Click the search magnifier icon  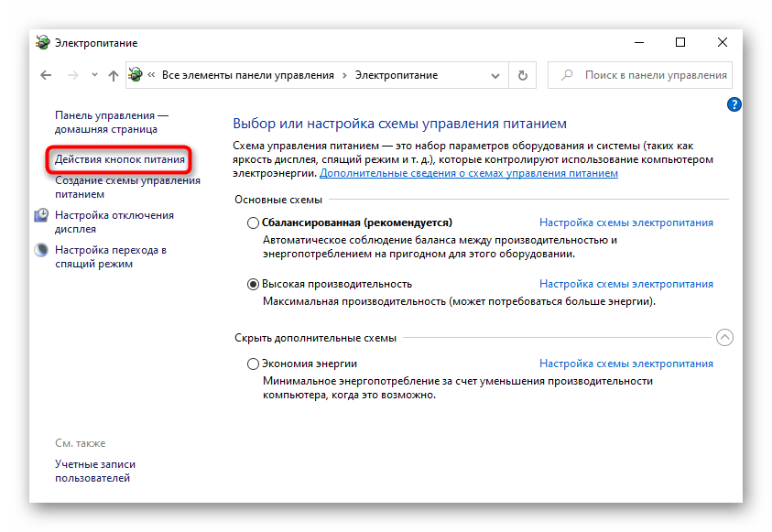(567, 75)
